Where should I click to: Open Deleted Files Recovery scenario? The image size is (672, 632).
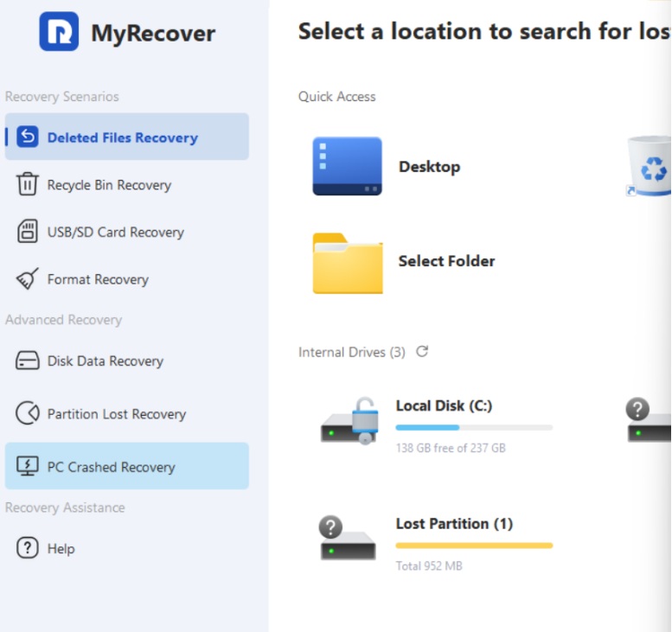click(127, 137)
